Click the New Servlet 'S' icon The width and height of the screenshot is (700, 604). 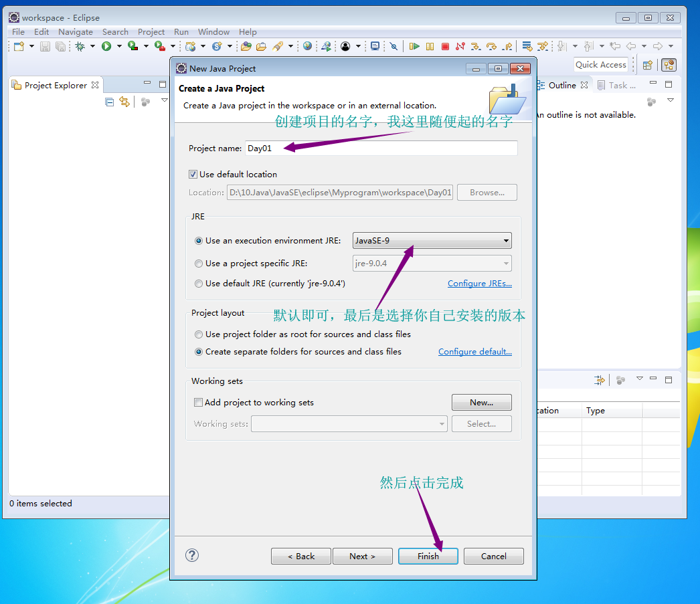coord(217,46)
